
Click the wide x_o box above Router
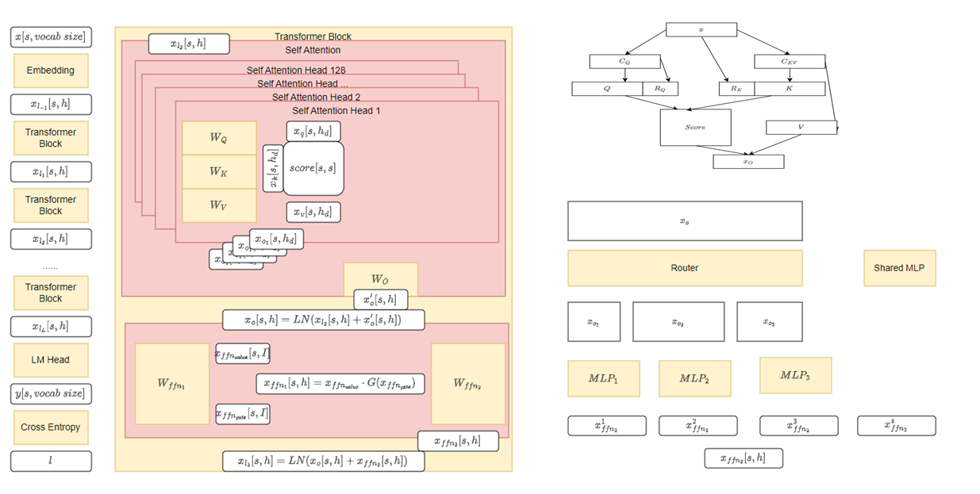point(685,221)
